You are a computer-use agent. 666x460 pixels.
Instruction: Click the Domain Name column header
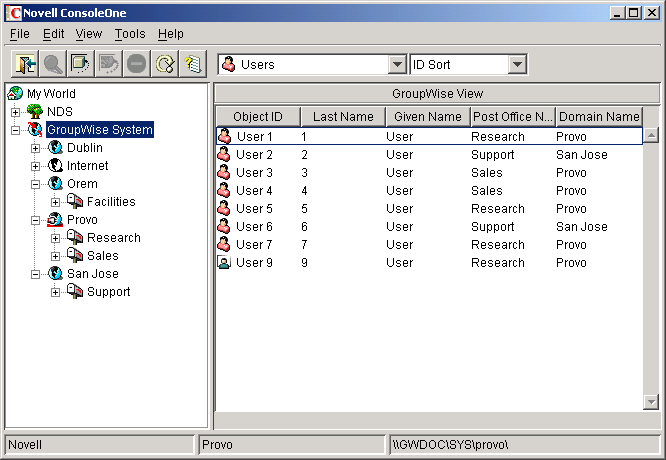click(x=599, y=116)
